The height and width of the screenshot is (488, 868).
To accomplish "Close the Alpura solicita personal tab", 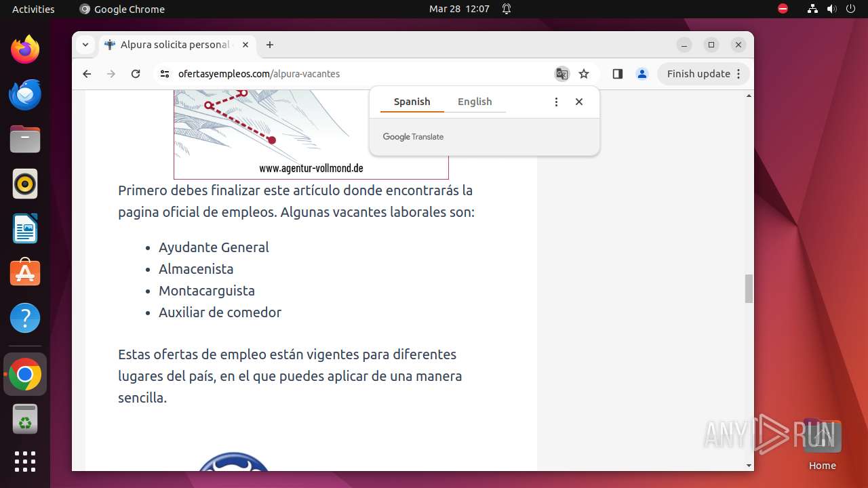I will 245,45.
